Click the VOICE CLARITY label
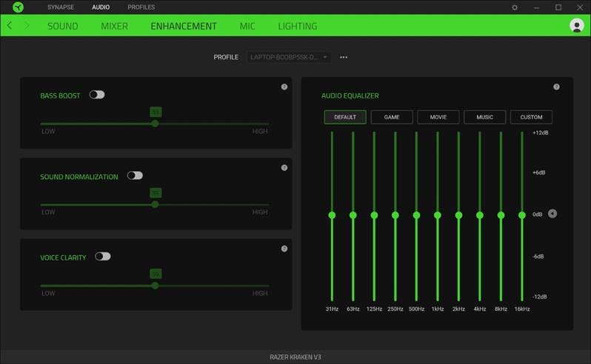The width and height of the screenshot is (591, 364). point(63,258)
